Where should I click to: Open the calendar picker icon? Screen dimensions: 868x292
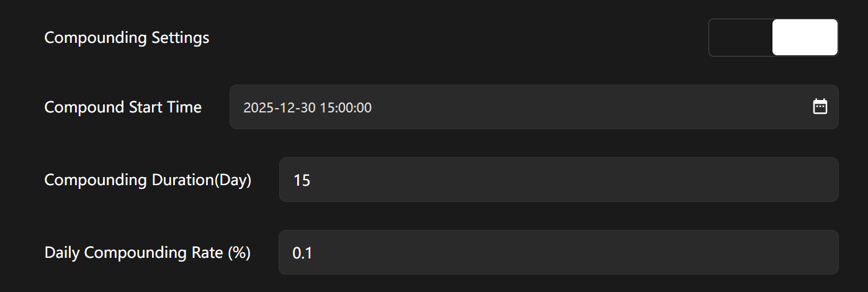[820, 107]
